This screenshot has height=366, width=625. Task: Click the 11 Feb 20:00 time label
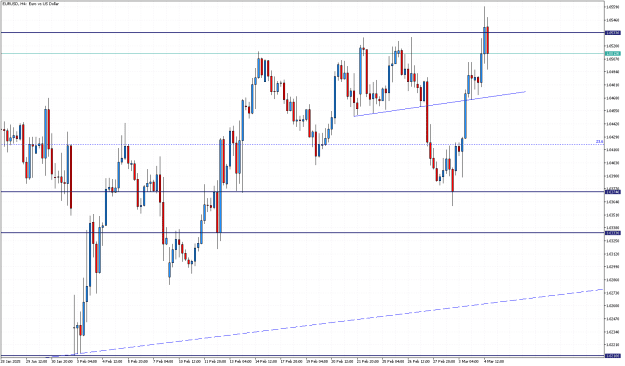click(215, 361)
